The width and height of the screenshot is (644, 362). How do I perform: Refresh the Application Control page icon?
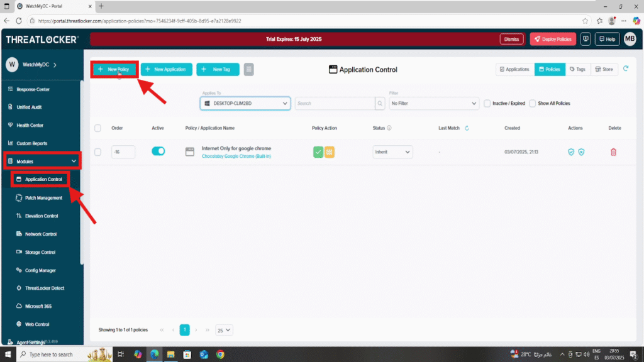[626, 69]
